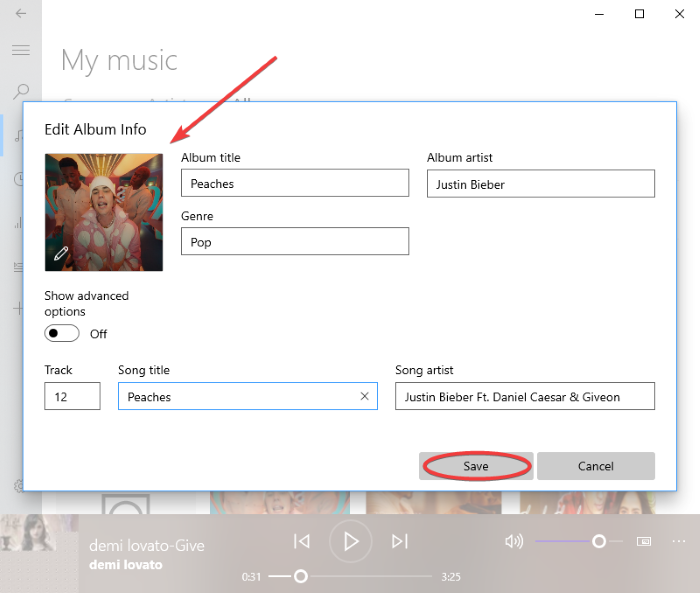
Task: Skip to the previous track
Action: pyautogui.click(x=301, y=541)
